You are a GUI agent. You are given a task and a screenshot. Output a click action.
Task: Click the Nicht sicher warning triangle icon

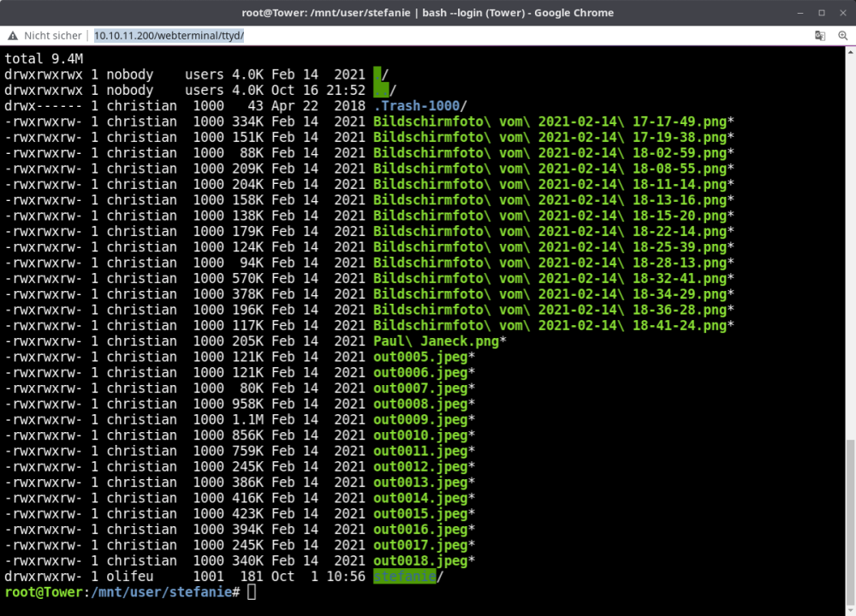tap(13, 35)
